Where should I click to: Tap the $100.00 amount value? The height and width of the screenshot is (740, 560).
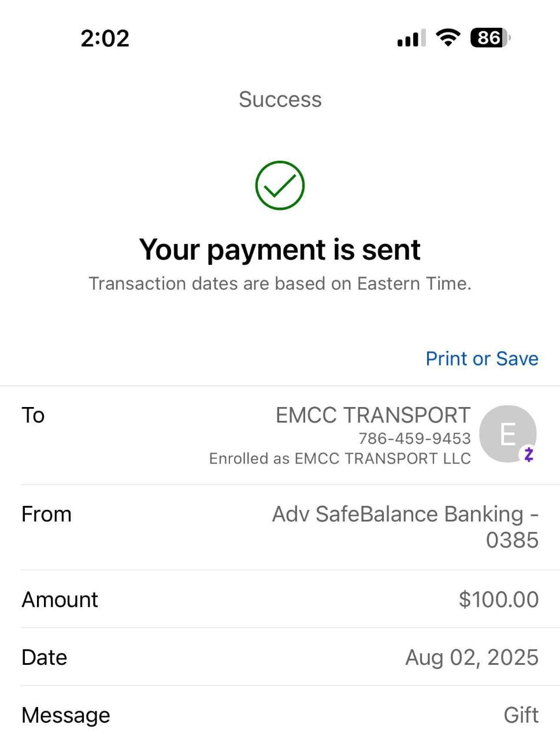(498, 600)
